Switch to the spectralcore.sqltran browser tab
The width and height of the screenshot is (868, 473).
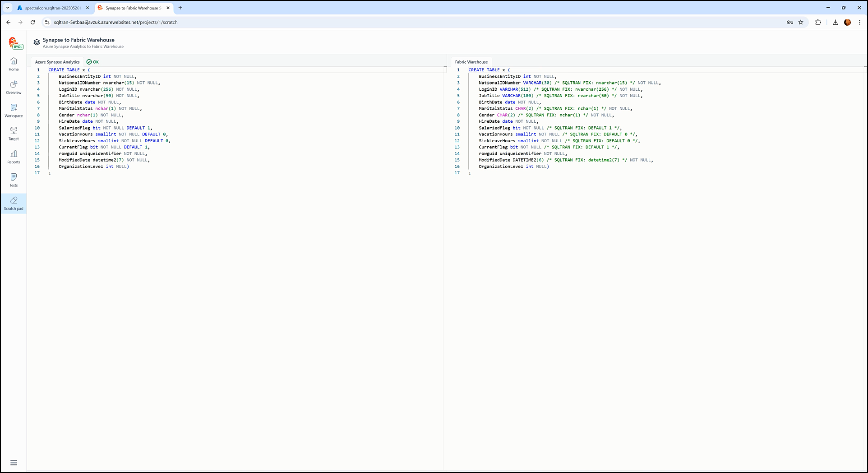[52, 8]
